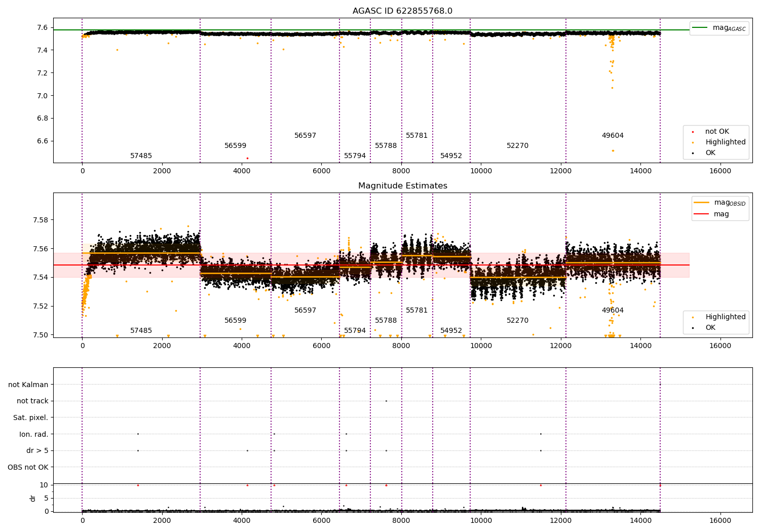
Task: Click OBSID label 54952 in Magnitude Estimates plot
Action: [x=451, y=331]
